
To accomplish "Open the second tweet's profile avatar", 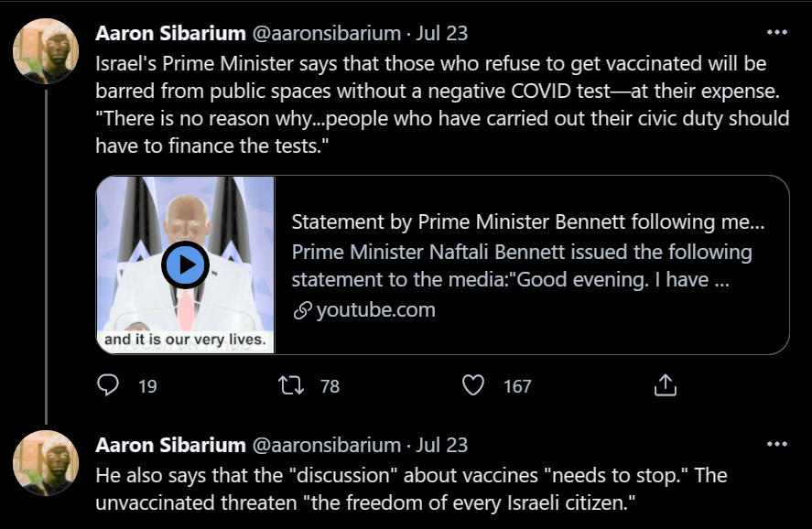I will [46, 462].
